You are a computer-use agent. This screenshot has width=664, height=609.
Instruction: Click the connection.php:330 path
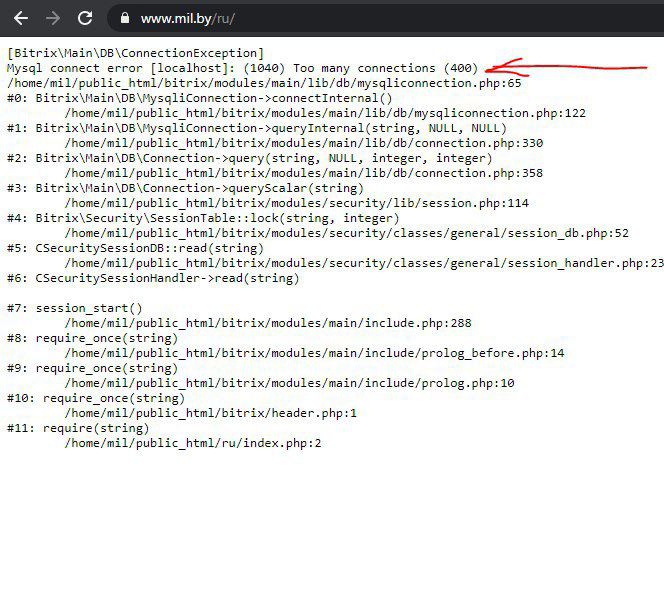pos(304,143)
